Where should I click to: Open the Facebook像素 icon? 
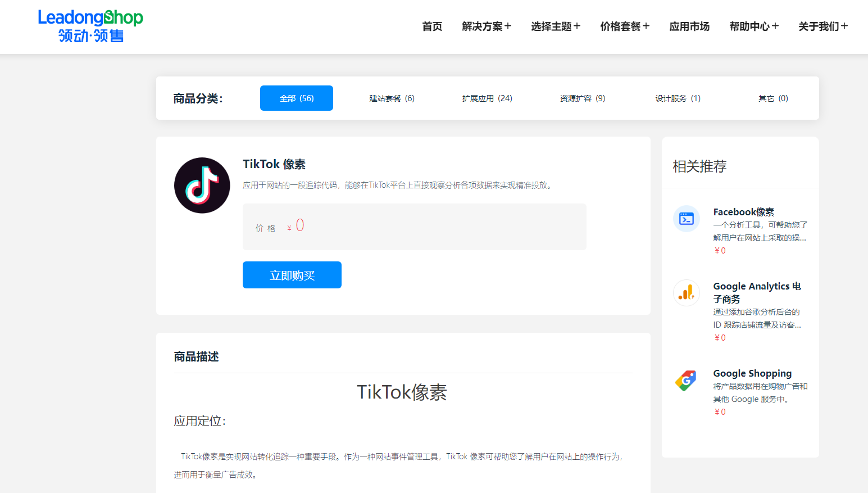pos(687,219)
